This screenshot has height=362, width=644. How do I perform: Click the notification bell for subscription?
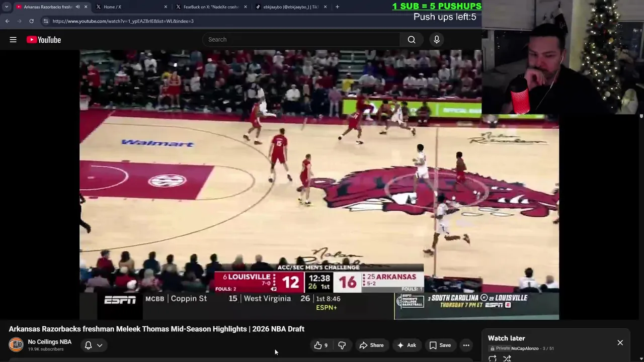pos(88,345)
